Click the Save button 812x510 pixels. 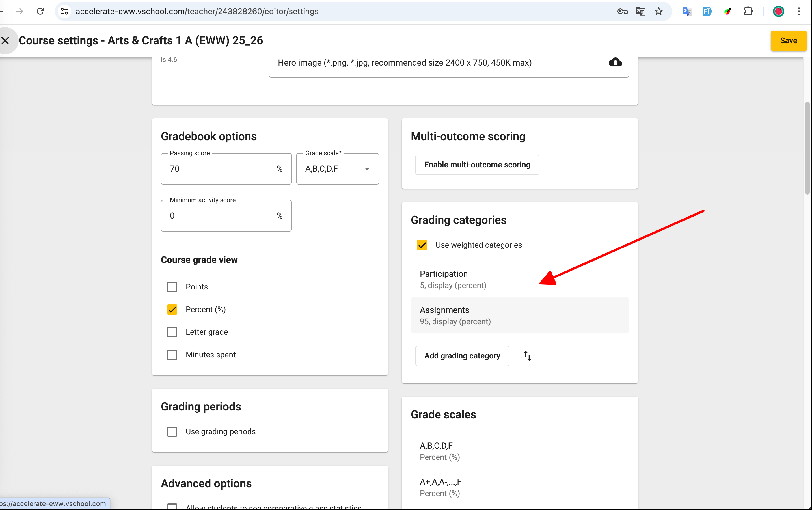[x=788, y=41]
